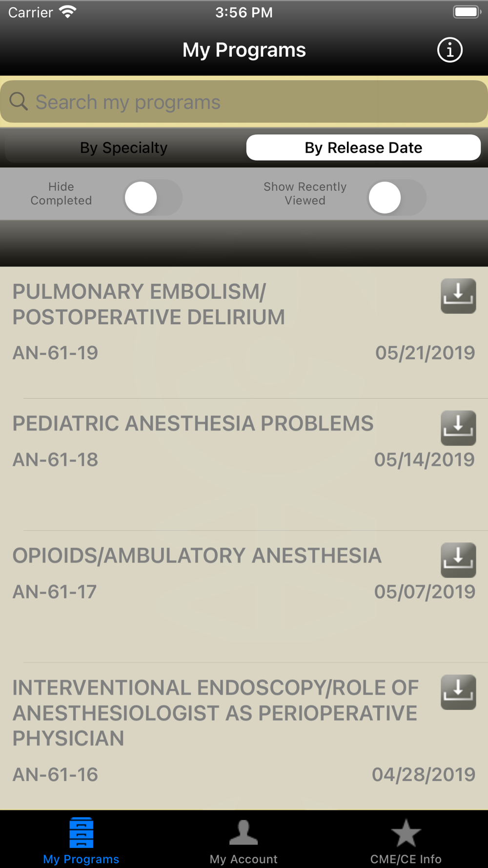Image resolution: width=488 pixels, height=868 pixels.
Task: Go to My Programs tab
Action: coord(81,840)
